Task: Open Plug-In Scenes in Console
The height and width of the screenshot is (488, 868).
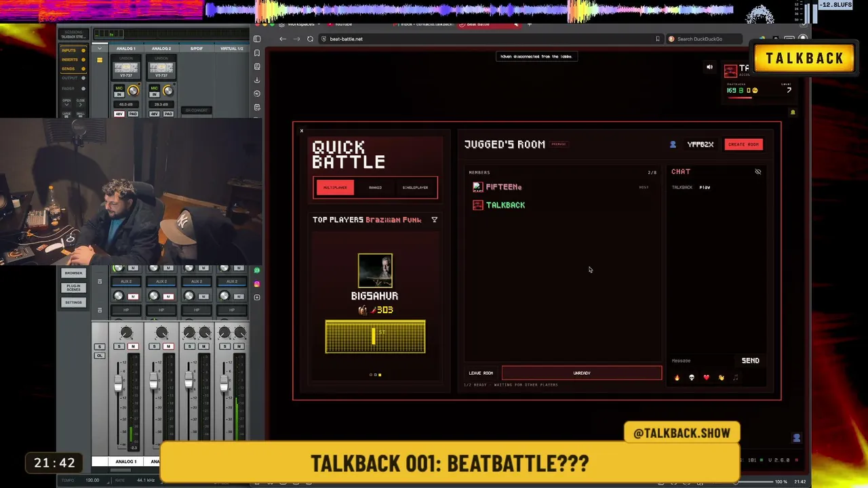Action: [x=73, y=288]
